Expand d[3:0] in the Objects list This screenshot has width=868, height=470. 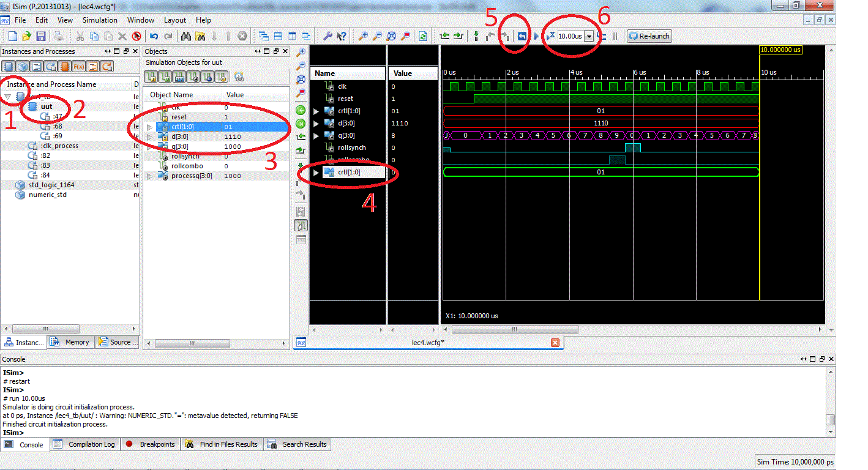tap(149, 136)
